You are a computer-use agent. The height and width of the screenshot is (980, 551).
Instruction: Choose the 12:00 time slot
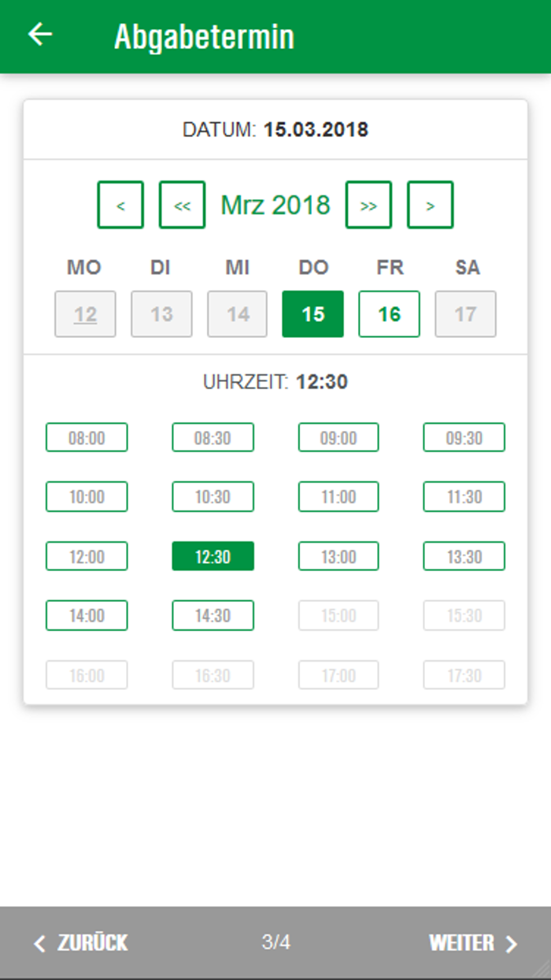(87, 556)
